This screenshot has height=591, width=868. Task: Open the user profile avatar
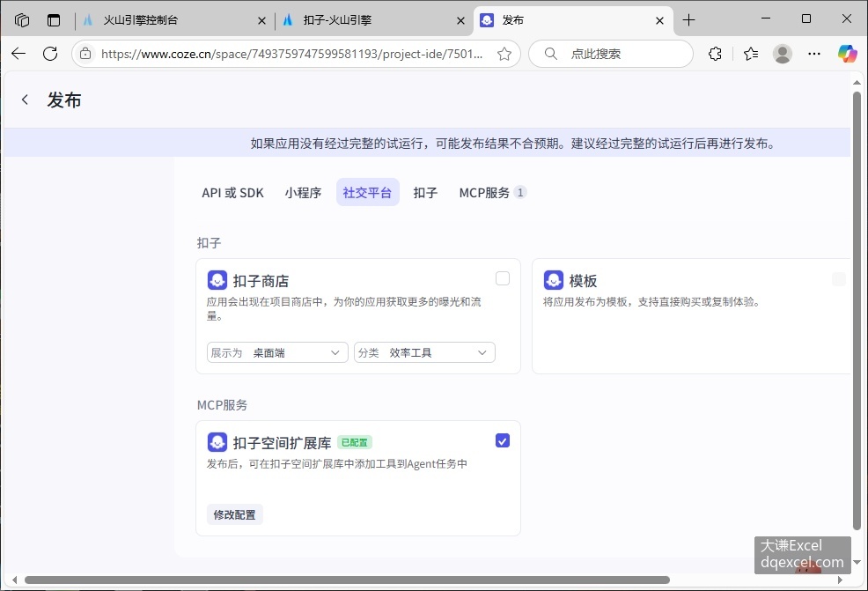783,54
